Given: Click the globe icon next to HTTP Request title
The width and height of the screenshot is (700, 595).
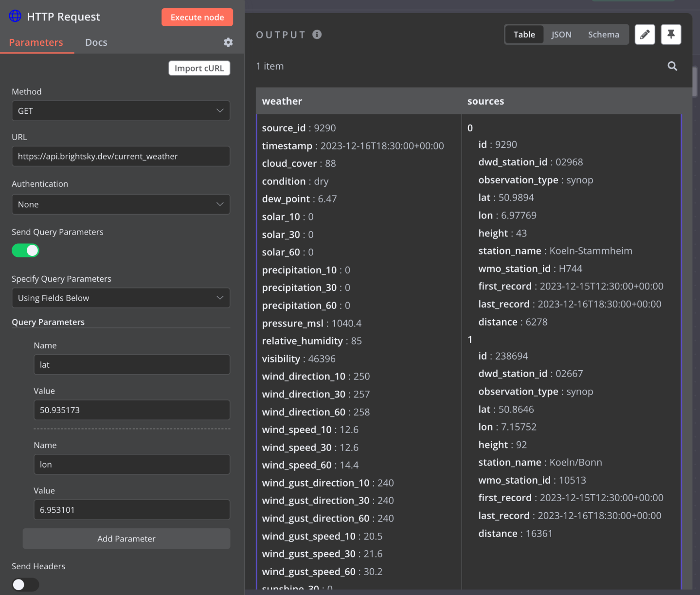Looking at the screenshot, I should 15,16.
